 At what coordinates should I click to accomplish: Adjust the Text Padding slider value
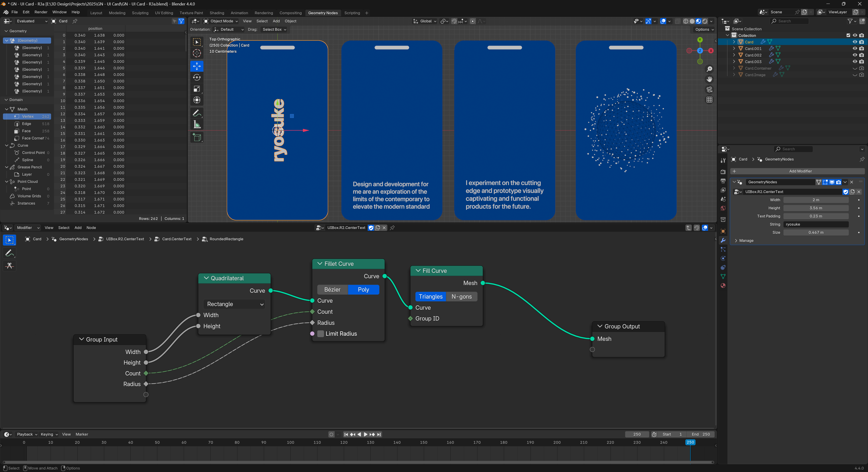pos(816,216)
